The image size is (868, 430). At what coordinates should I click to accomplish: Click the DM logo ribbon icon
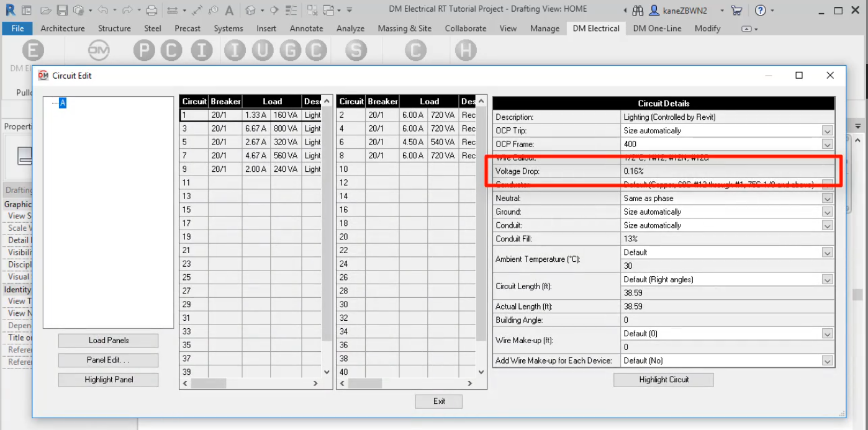tap(99, 51)
